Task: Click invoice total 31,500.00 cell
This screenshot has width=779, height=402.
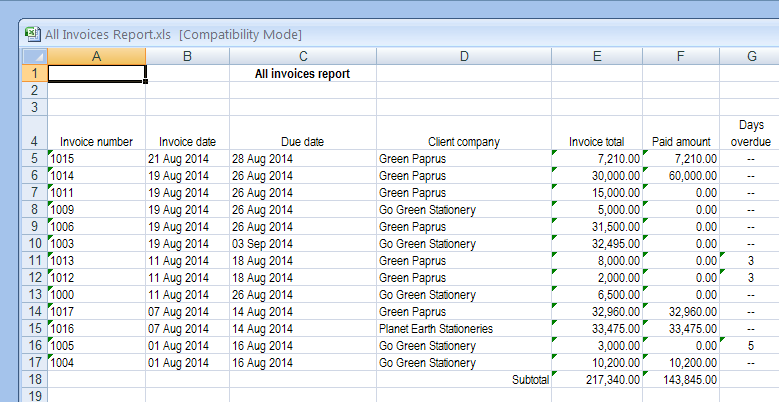Action: click(x=597, y=227)
